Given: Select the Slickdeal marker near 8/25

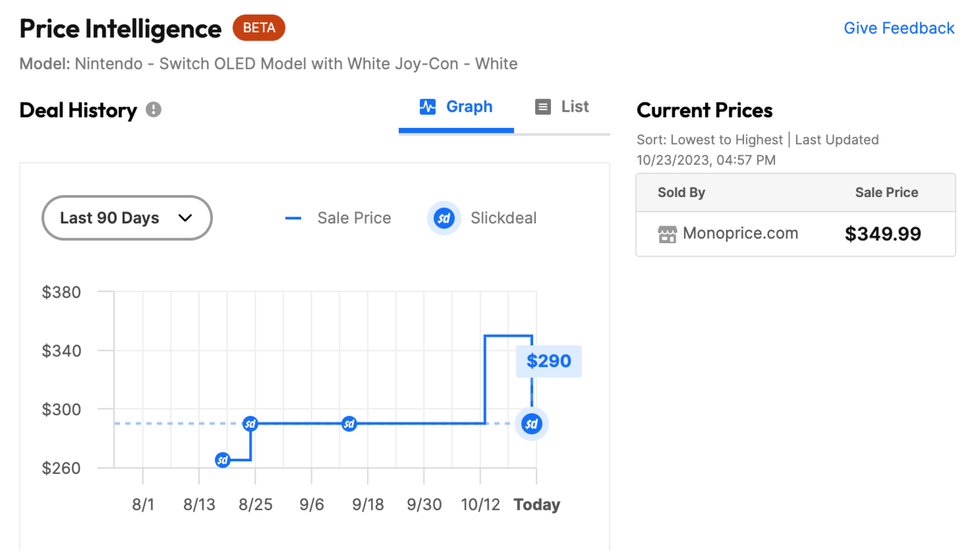Looking at the screenshot, I should 250,424.
